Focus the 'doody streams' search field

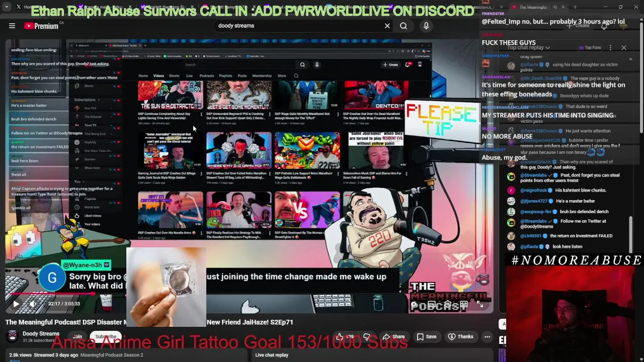coord(299,26)
